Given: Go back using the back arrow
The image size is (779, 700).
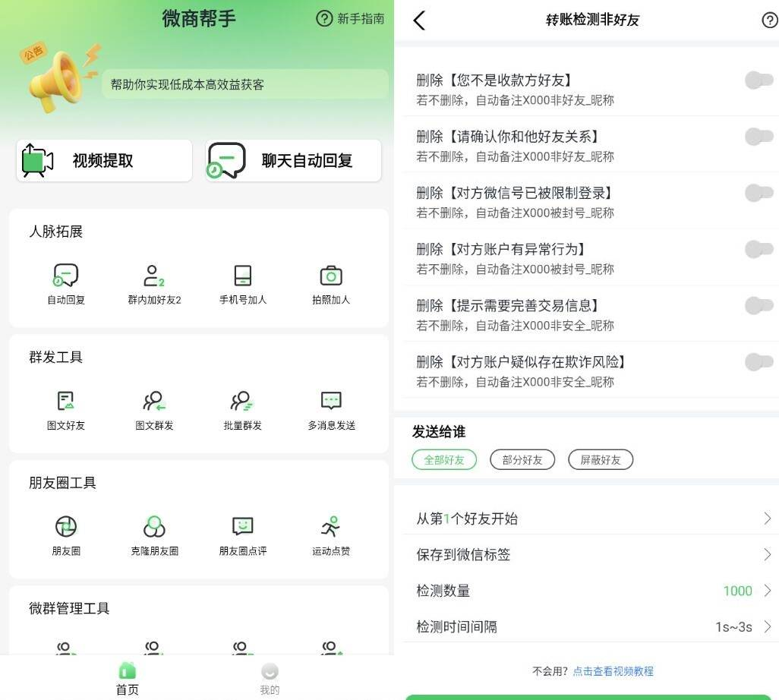Looking at the screenshot, I should pyautogui.click(x=419, y=20).
